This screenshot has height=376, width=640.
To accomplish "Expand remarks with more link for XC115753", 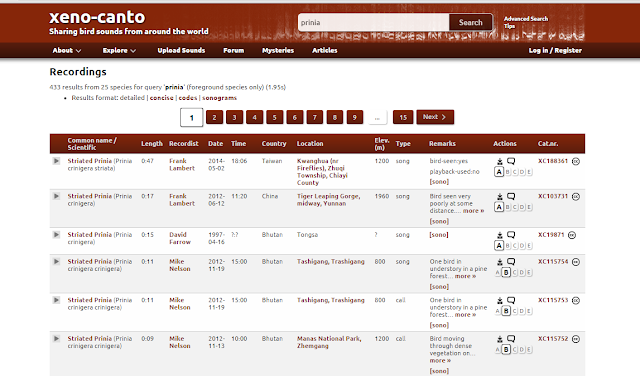I will click(465, 315).
